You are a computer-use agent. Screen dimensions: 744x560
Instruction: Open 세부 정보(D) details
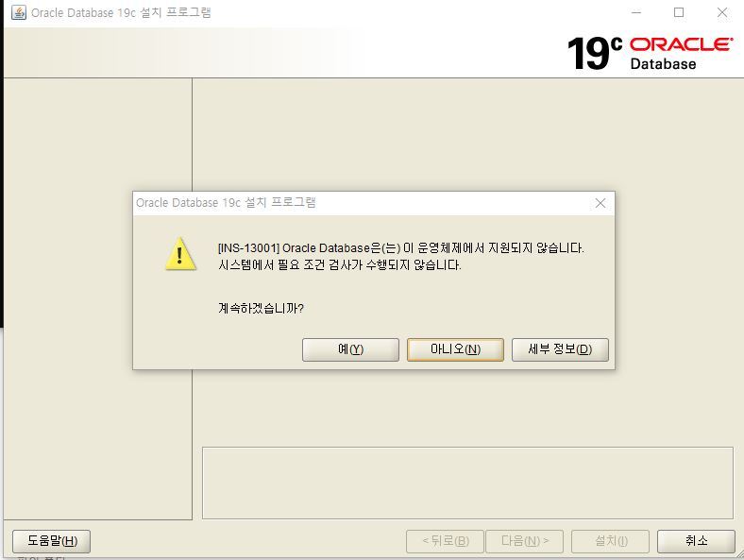click(x=560, y=349)
